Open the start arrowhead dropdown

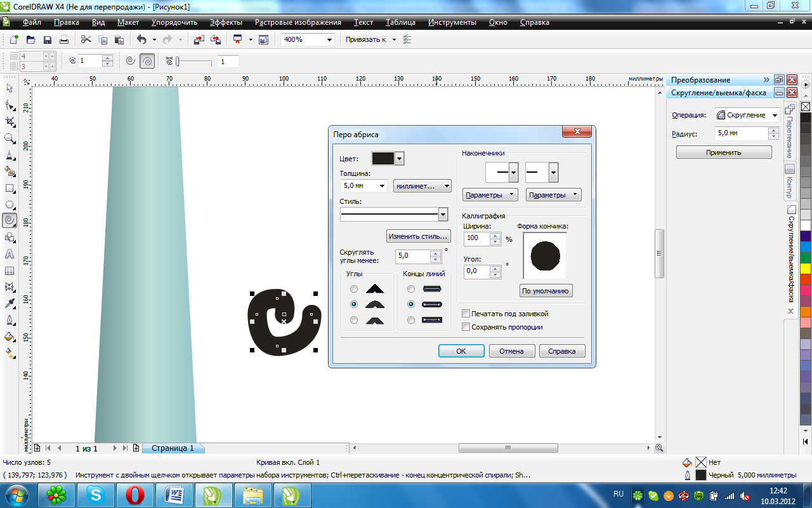[513, 172]
